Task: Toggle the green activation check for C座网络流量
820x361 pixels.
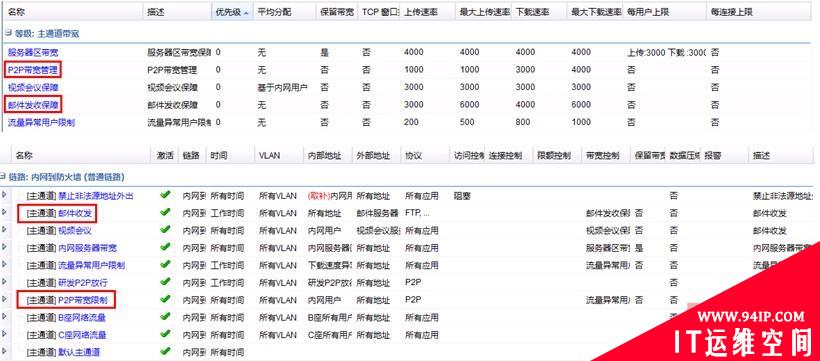Action: click(x=165, y=333)
